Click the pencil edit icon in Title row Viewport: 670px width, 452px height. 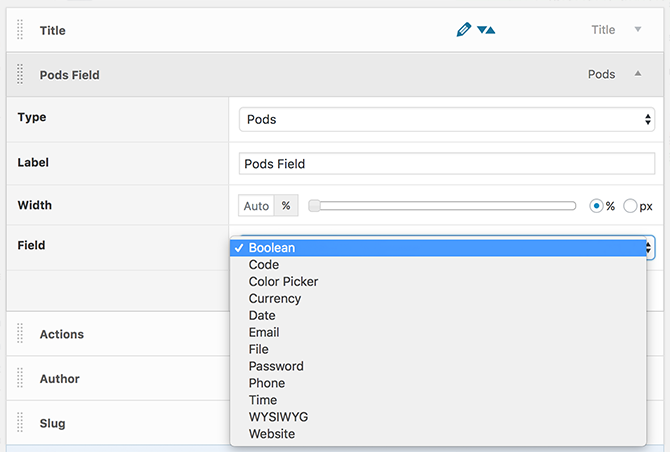pyautogui.click(x=463, y=30)
